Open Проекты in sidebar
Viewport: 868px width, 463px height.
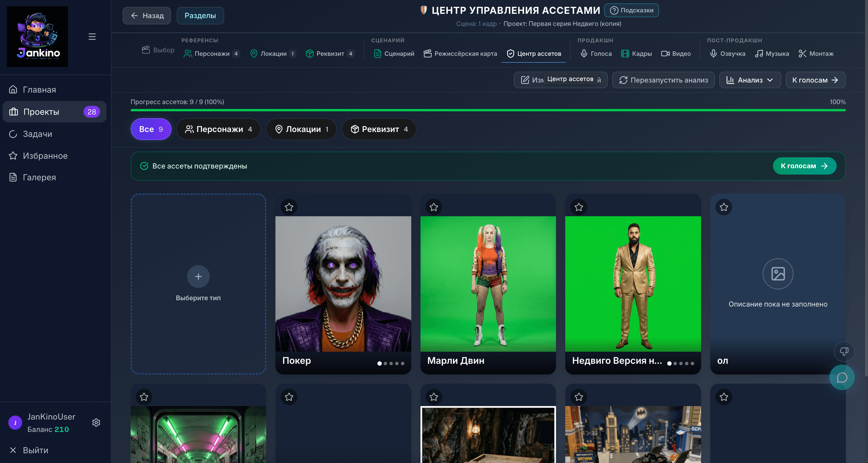click(55, 112)
